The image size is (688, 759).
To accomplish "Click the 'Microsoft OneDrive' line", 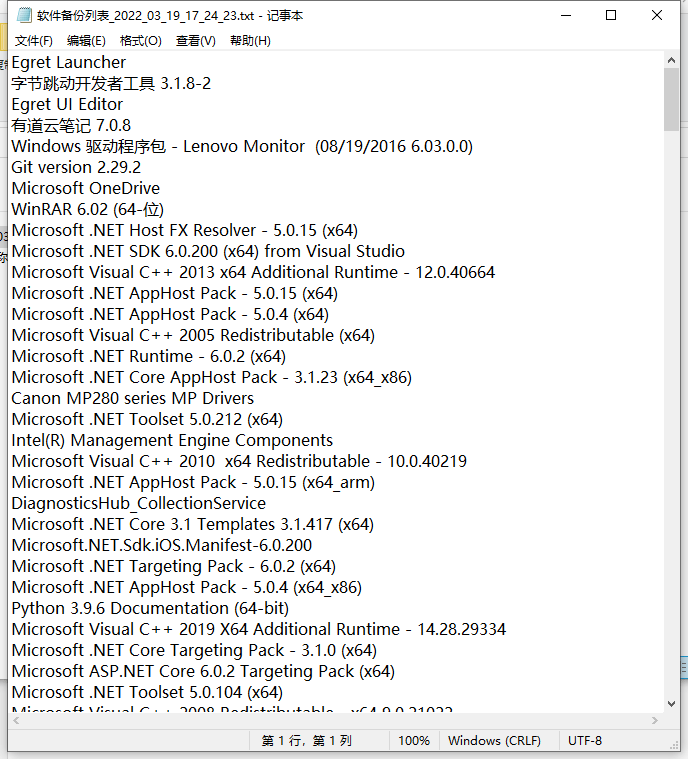I will coord(86,188).
